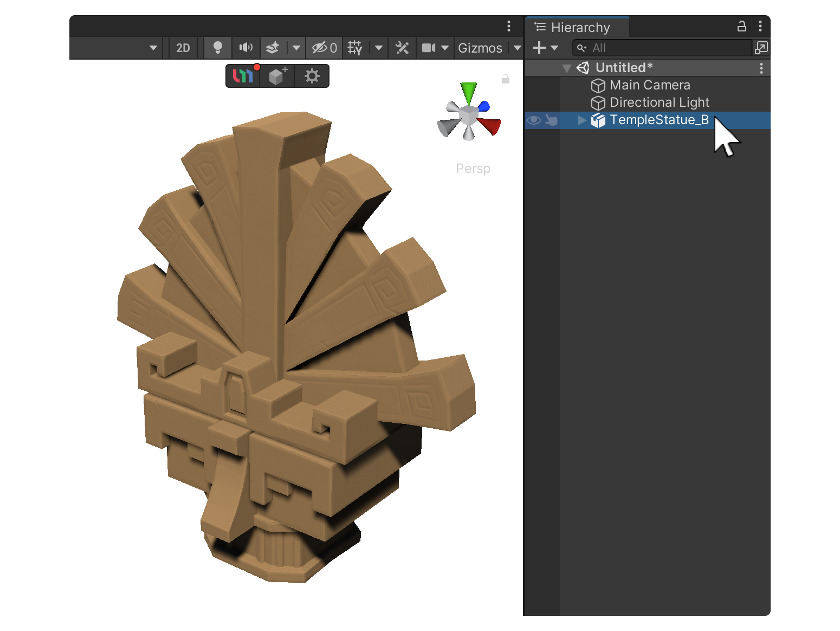Open the component editor tools icon

[402, 48]
